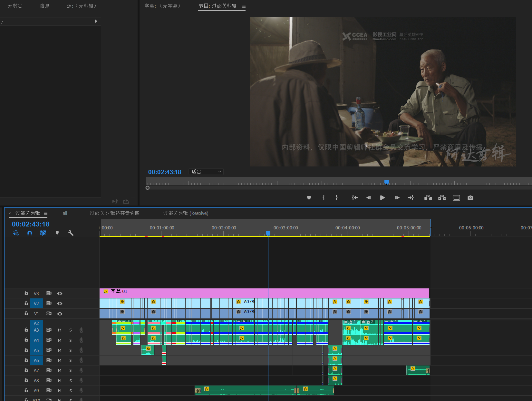Click the Play button in program monitor
This screenshot has height=401, width=532.
tap(382, 198)
